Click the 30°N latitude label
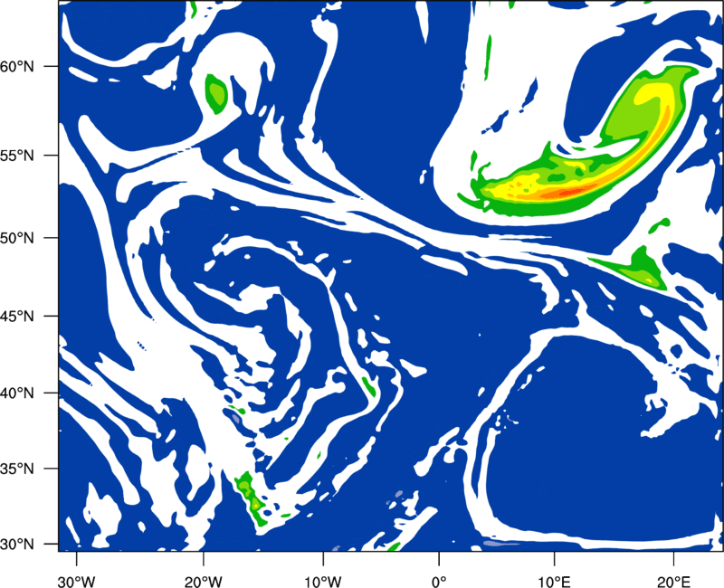The height and width of the screenshot is (588, 724). click(x=17, y=545)
